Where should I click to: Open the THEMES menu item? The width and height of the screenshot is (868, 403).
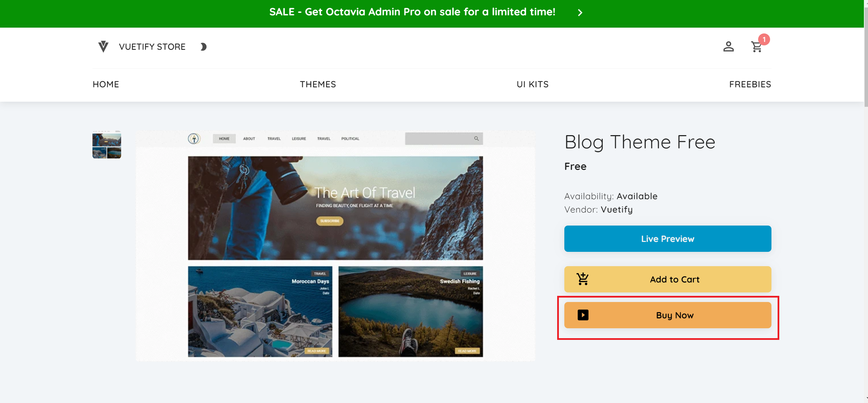tap(318, 84)
